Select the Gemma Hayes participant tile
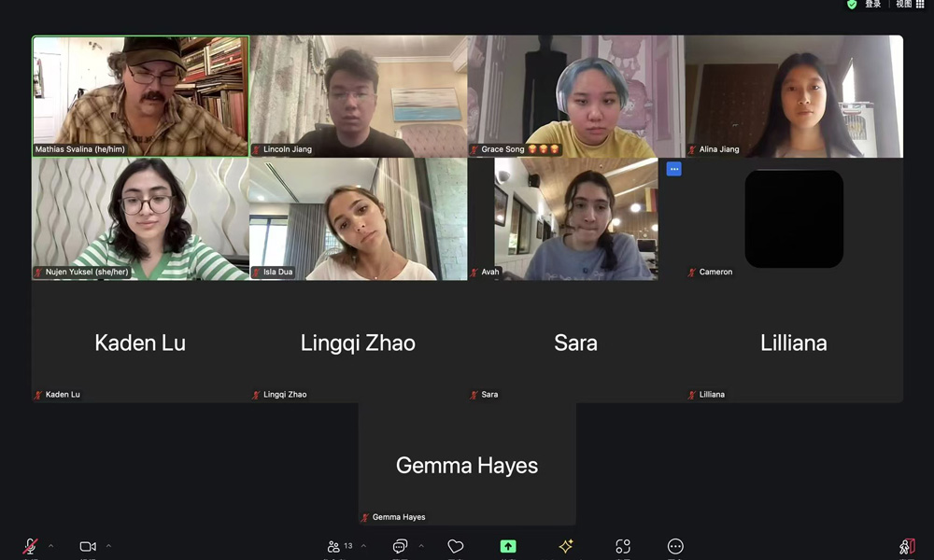Screen dimensions: 934x560 pyautogui.click(x=467, y=464)
